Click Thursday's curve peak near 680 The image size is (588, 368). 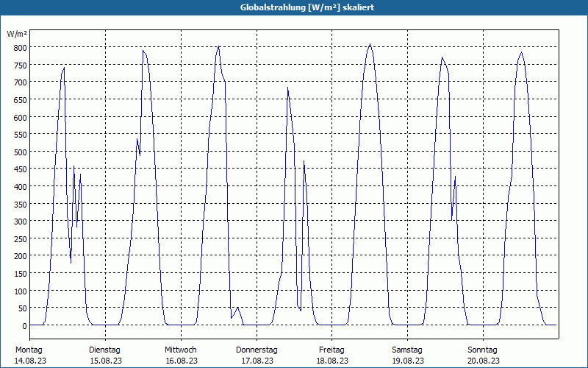[287, 88]
